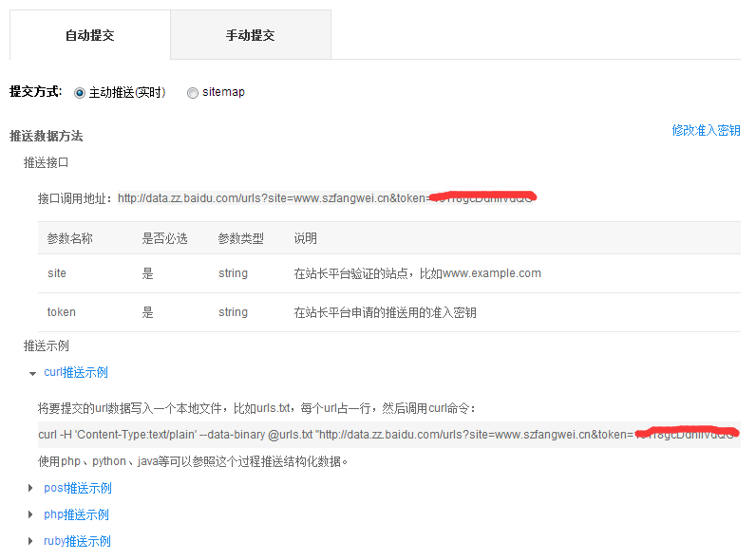756x560 pixels.
Task: Click the 参数类型 column header
Action: tap(240, 238)
